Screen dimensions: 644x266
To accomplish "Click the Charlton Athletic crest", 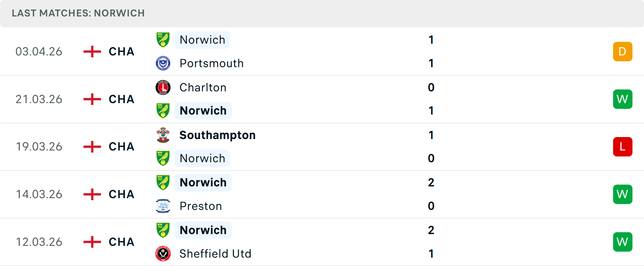I will [x=163, y=87].
